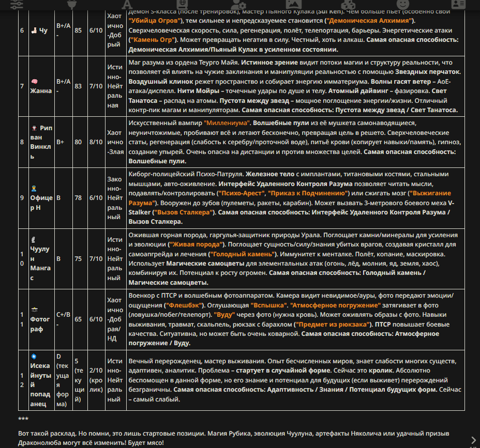
Task: Open the advanced formatting 'A' icon
Action: tap(127, 4)
